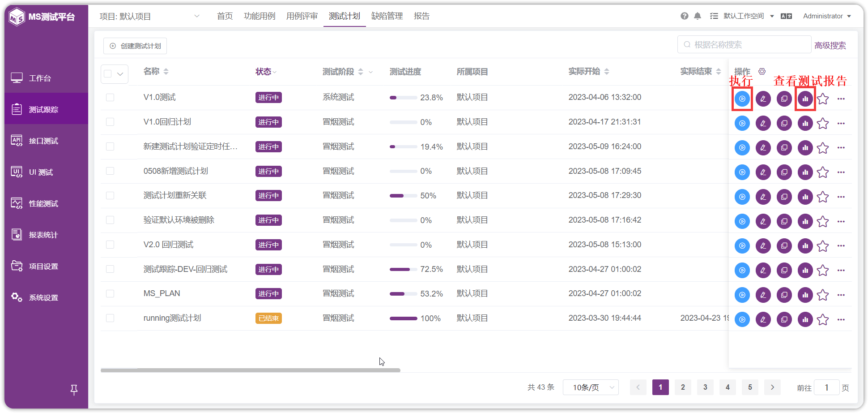Switch language with the translate icon

coord(786,16)
